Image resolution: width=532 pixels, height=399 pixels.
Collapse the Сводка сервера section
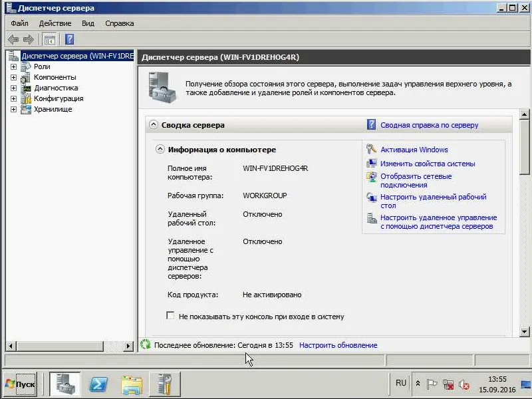point(154,124)
